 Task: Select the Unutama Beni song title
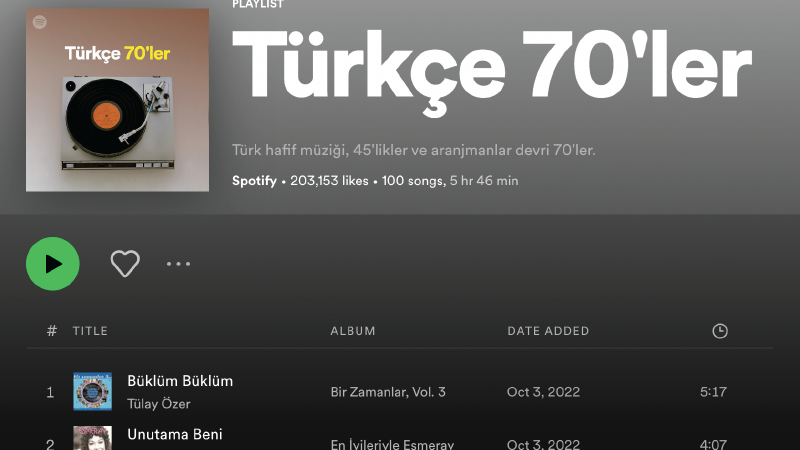(x=174, y=435)
